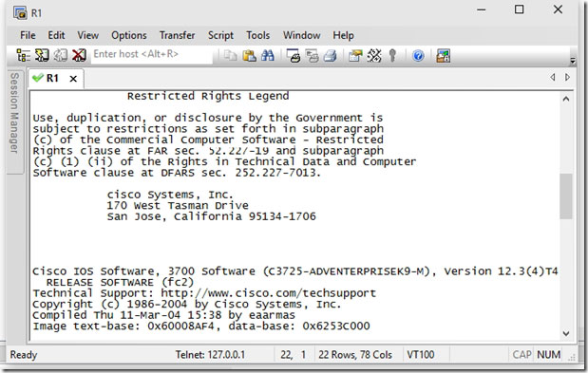Click the Print Selection toolbar icon
The height and width of the screenshot is (373, 588).
[312, 56]
